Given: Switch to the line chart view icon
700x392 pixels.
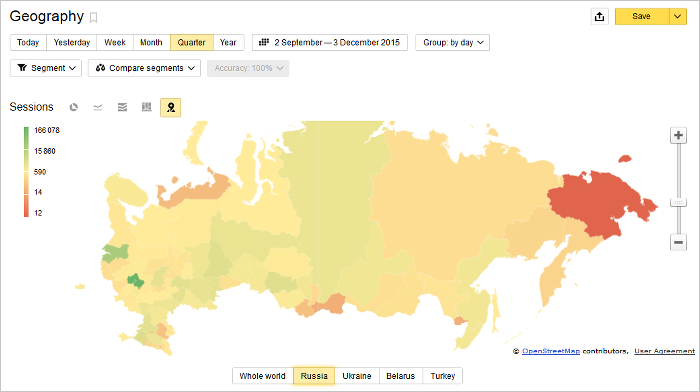Looking at the screenshot, I should [98, 107].
